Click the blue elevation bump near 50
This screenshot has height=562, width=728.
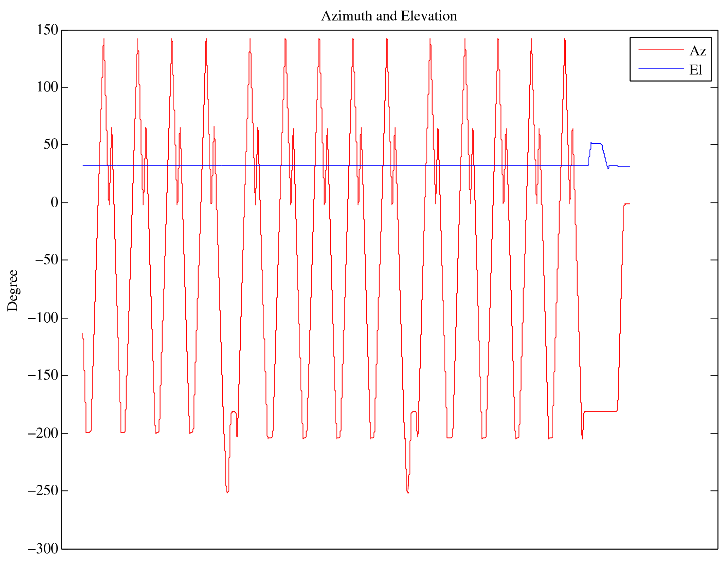coord(596,143)
